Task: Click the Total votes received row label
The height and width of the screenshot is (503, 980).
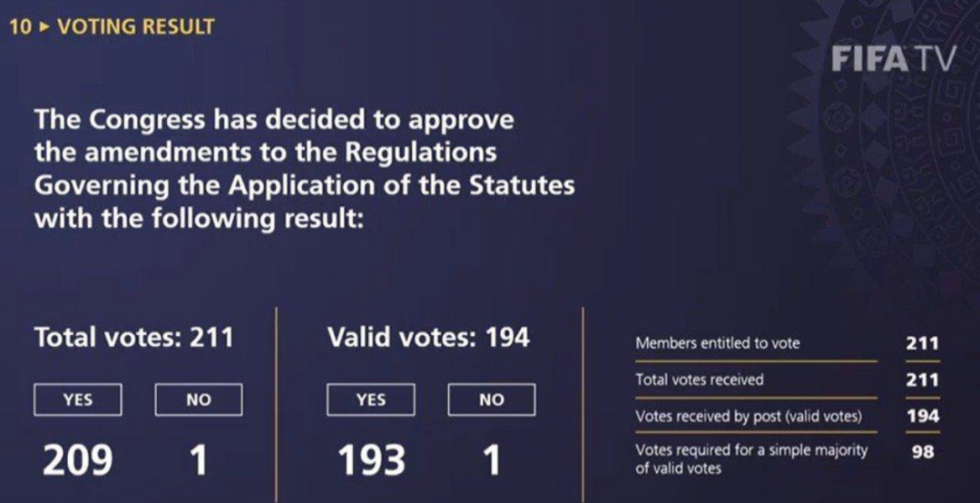Action: tap(700, 380)
